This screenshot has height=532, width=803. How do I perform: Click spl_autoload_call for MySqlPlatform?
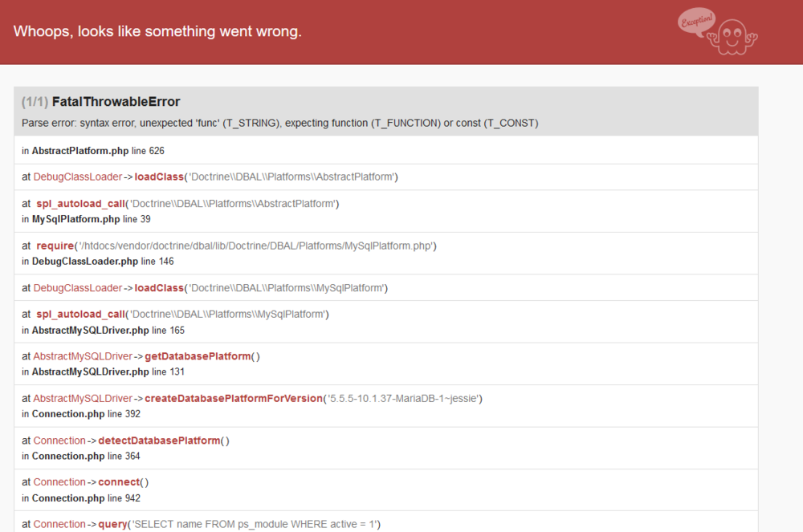81,314
